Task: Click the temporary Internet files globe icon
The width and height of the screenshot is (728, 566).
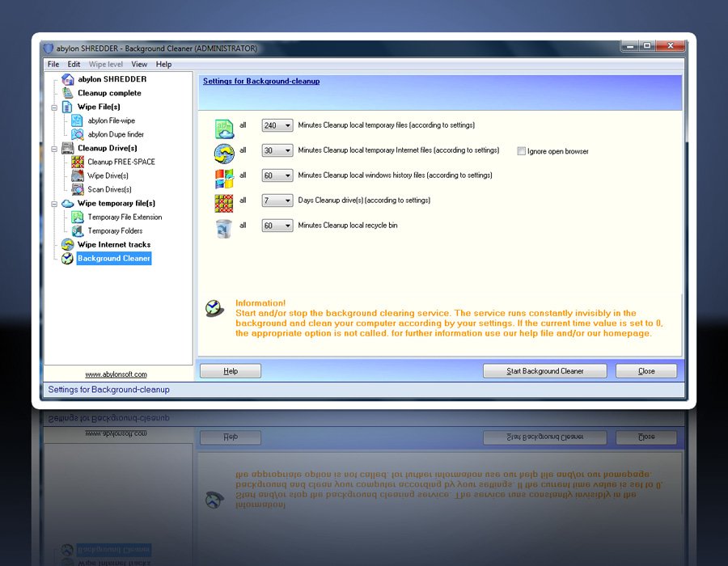Action: click(224, 154)
